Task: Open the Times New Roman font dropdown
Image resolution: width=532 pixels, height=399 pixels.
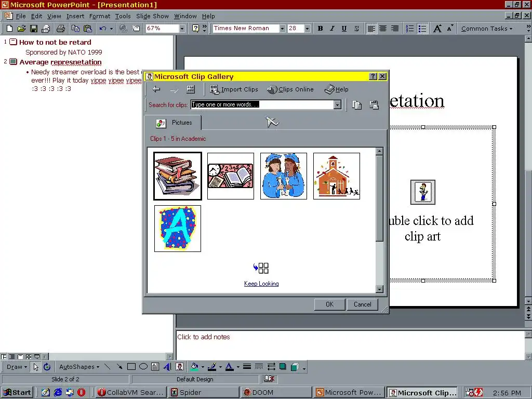Action: click(x=282, y=29)
